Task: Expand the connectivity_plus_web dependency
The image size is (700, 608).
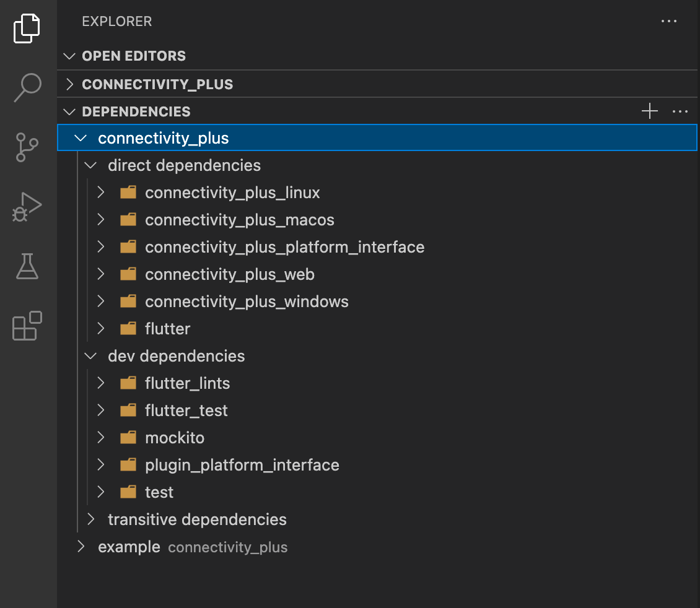Action: [x=102, y=274]
